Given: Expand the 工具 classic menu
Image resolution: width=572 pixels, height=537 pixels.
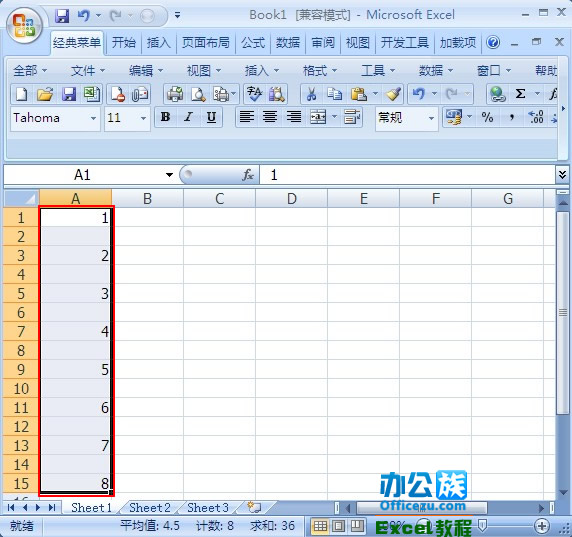Looking at the screenshot, I should tap(378, 70).
